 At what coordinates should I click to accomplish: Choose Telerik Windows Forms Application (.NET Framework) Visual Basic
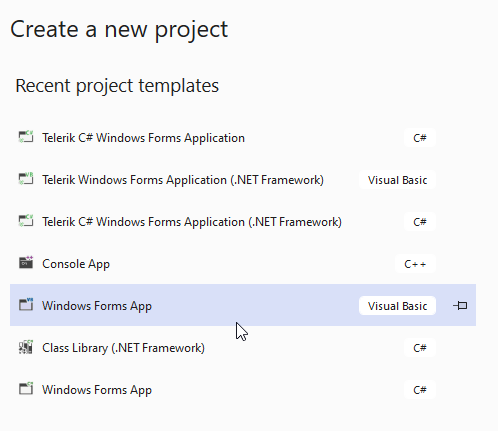coord(243,180)
